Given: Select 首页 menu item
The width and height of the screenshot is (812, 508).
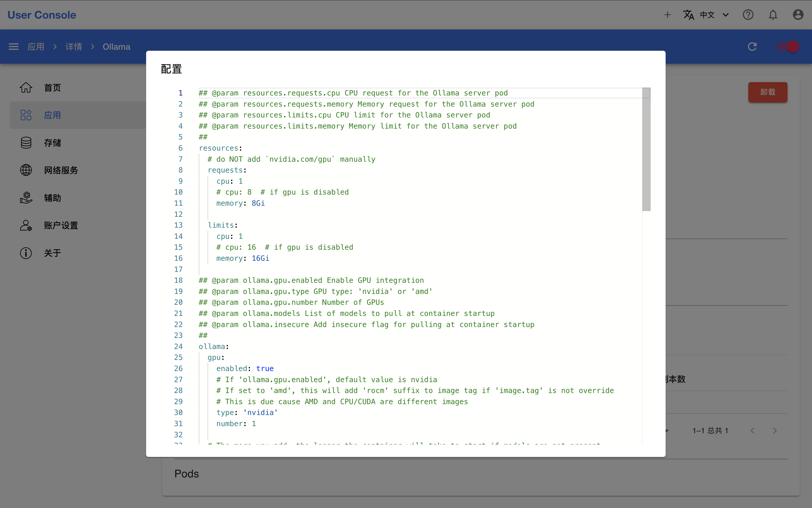Looking at the screenshot, I should pos(78,88).
